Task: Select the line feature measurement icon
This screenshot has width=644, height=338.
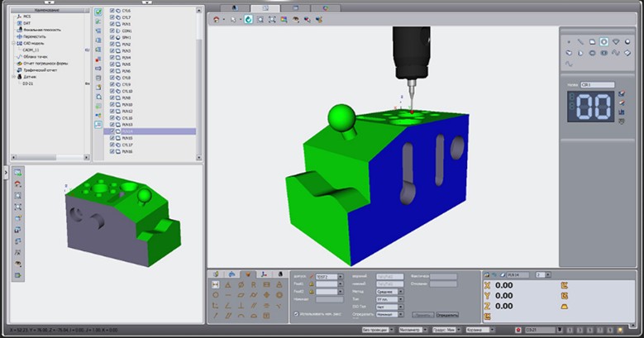Action: 581,40
